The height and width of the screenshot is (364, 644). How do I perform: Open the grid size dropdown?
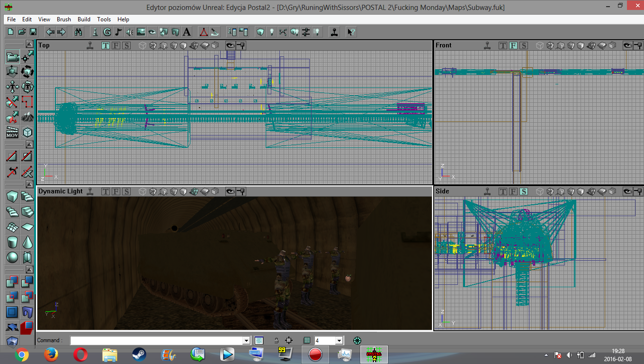point(339,340)
